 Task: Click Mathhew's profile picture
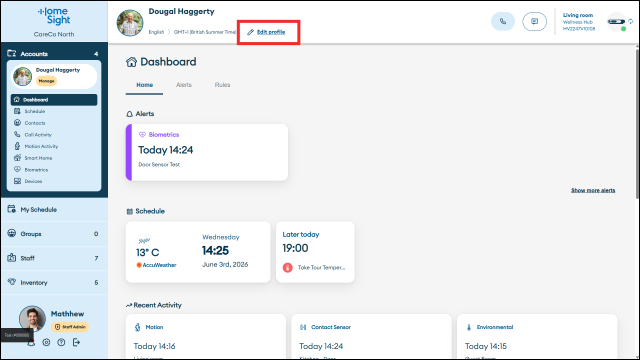32,318
